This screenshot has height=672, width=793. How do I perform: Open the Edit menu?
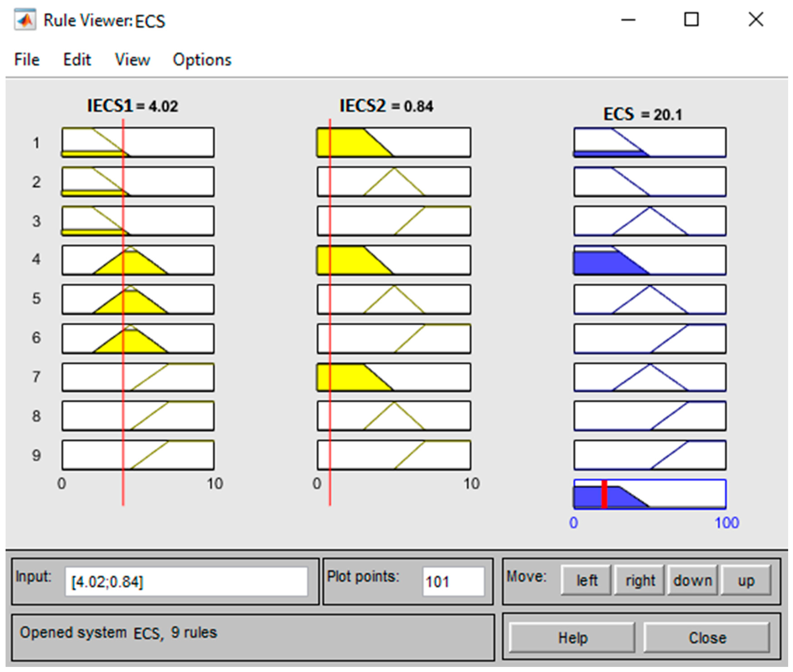tap(77, 60)
